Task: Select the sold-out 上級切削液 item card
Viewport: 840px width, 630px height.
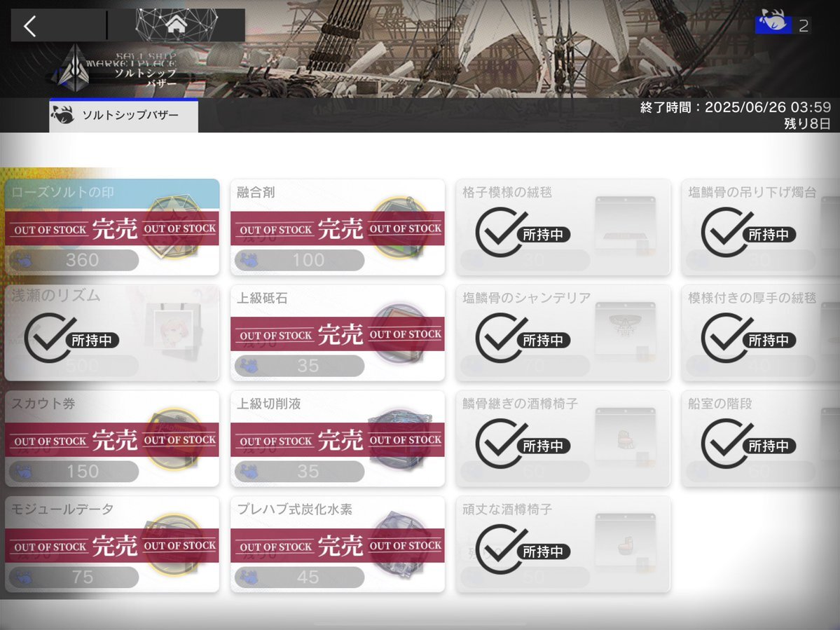Action: [338, 439]
